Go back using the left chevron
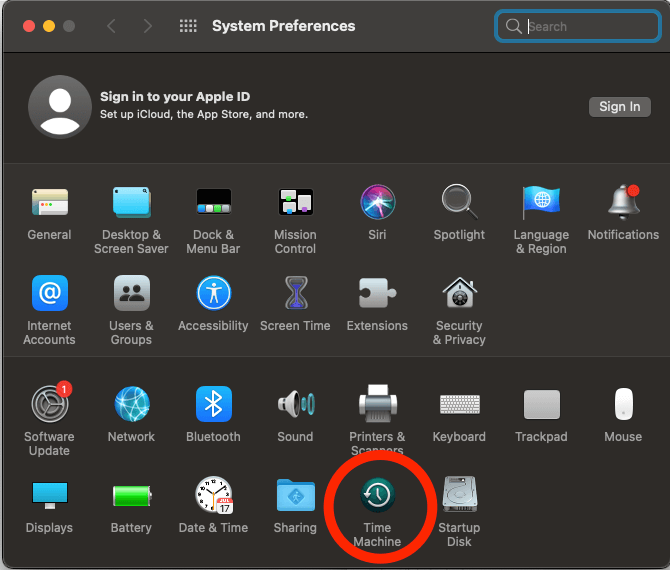This screenshot has width=670, height=570. [111, 26]
